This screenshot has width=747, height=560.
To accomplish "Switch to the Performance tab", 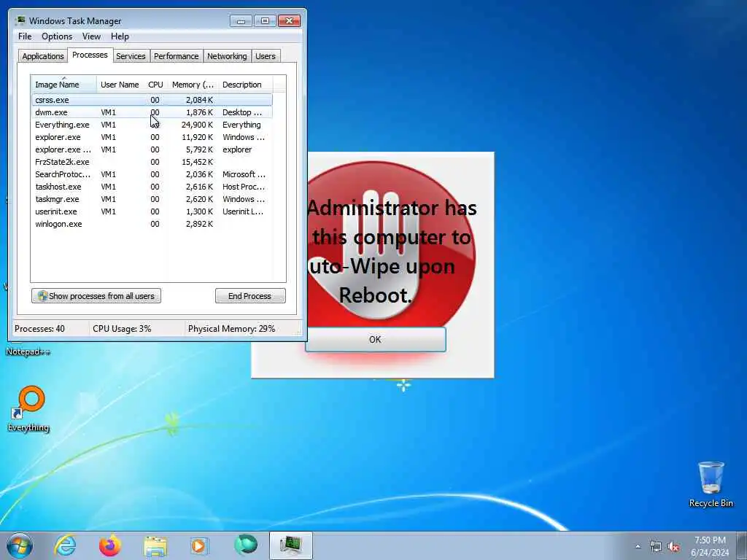I will 176,56.
